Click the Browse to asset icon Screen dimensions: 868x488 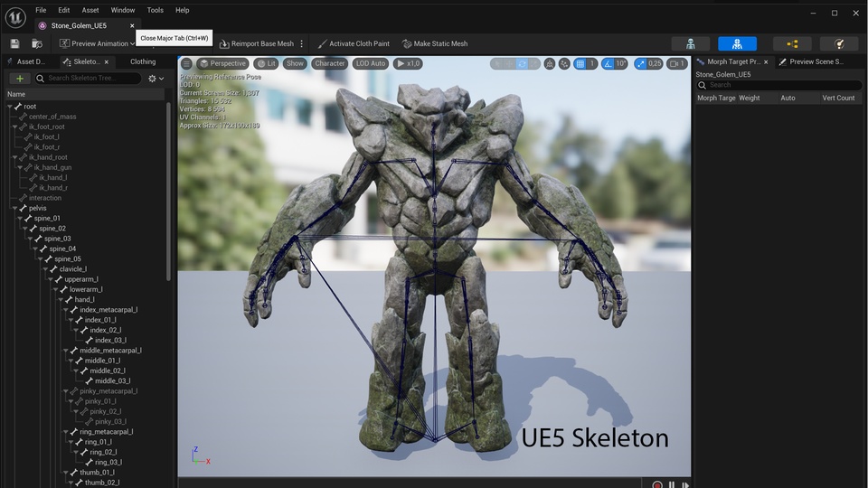[37, 43]
